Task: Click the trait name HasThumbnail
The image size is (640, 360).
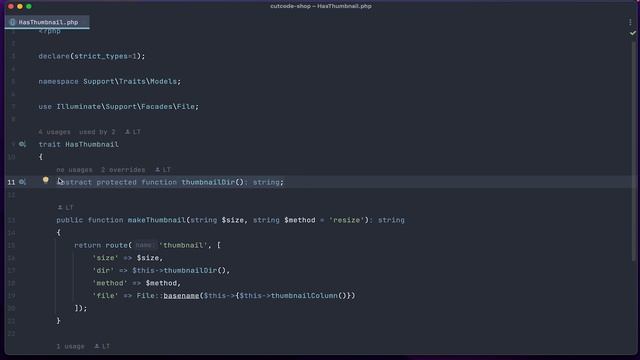Action: click(92, 144)
